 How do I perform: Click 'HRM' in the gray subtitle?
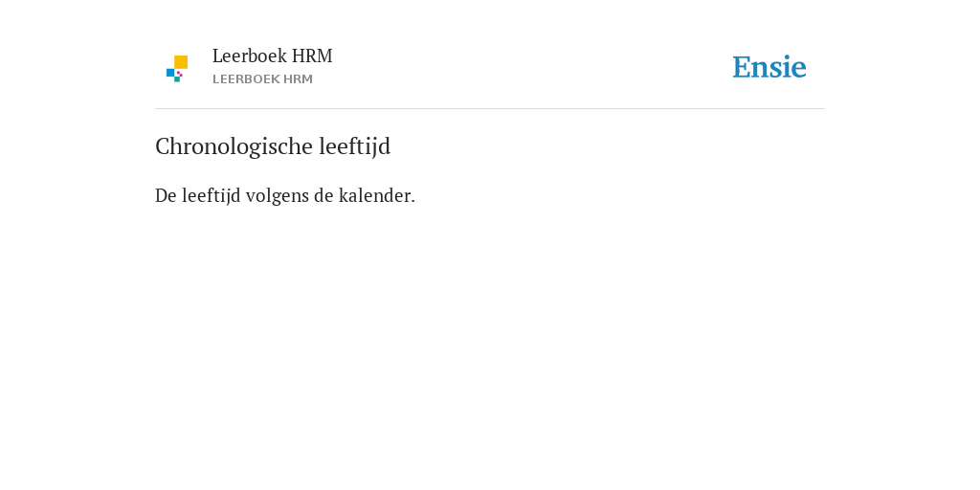point(299,79)
